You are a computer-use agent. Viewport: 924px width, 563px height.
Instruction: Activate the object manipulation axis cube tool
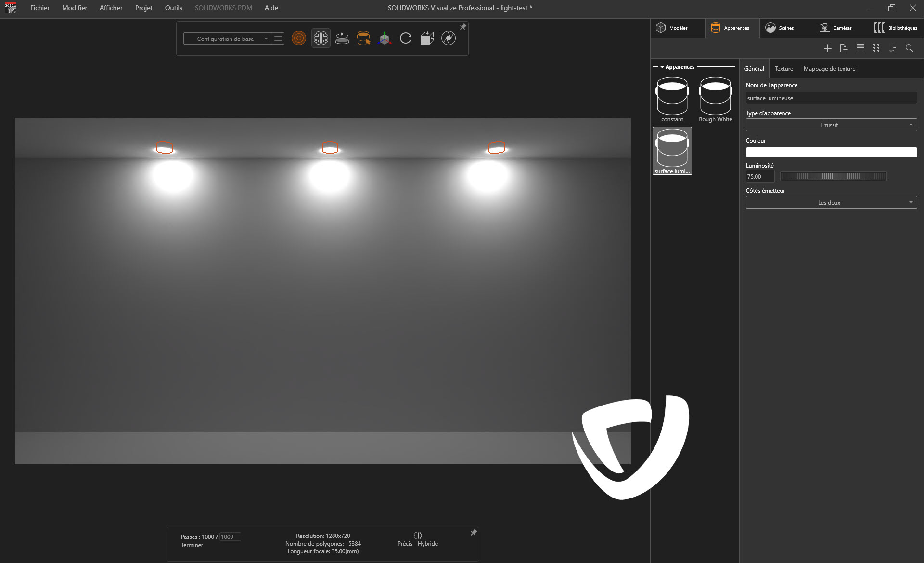[x=385, y=39]
